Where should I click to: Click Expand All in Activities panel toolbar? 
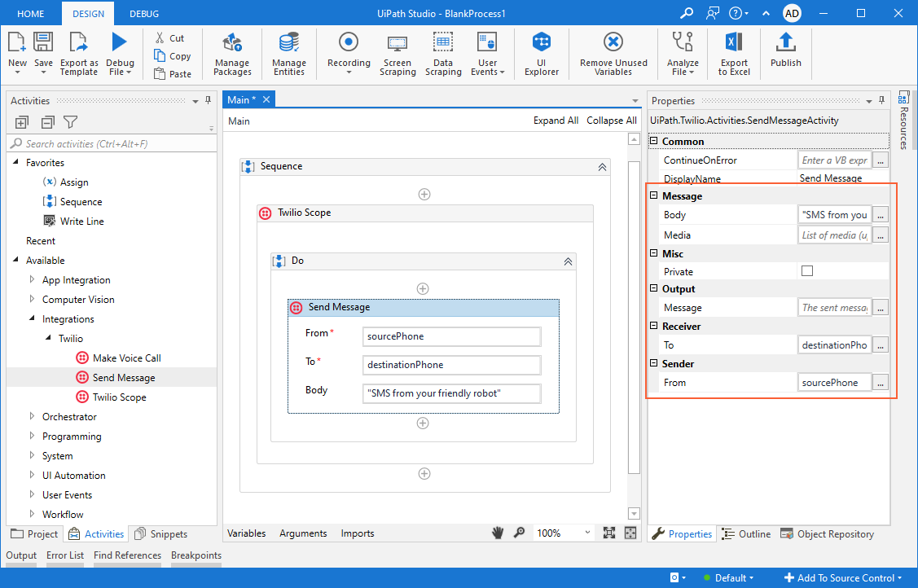tap(22, 122)
